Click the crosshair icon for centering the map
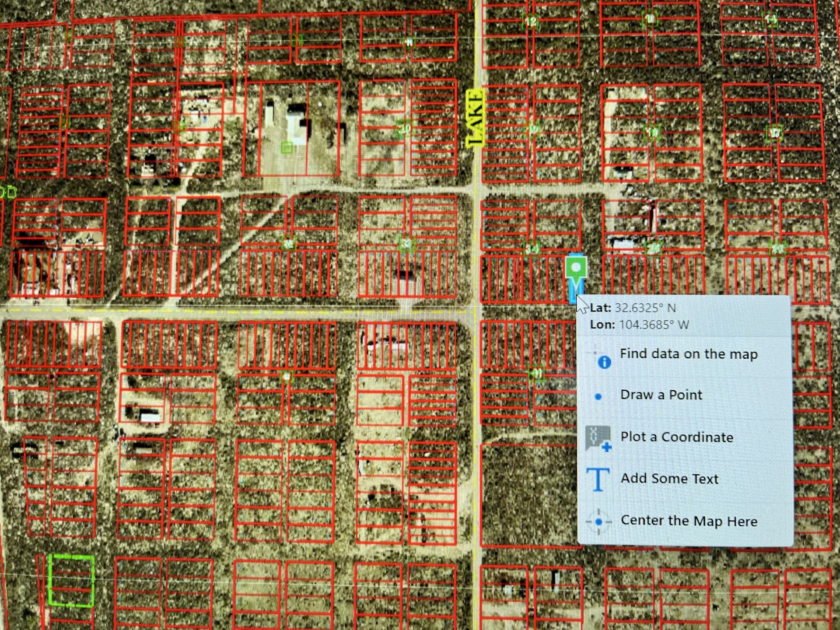The height and width of the screenshot is (630, 840). [x=598, y=521]
